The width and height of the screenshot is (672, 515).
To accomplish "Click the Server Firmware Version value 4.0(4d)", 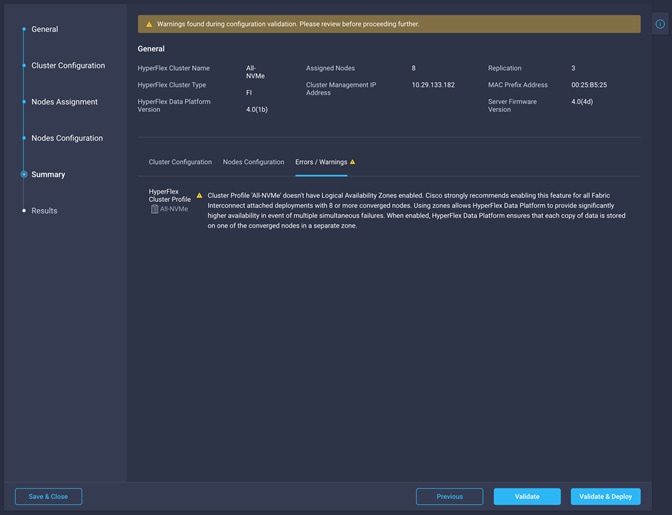I will 582,102.
